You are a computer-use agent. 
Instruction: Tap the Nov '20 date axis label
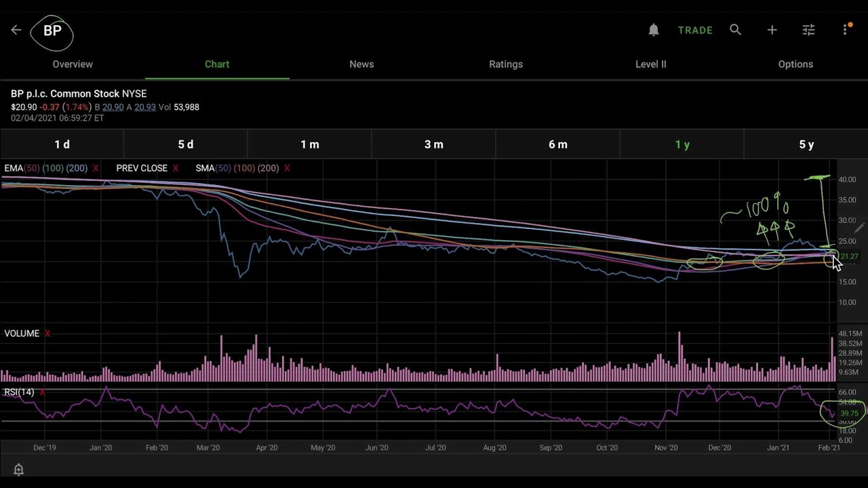(666, 447)
